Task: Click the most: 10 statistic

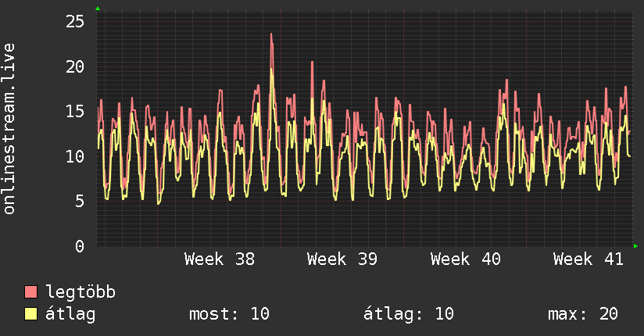Action: coord(229,314)
